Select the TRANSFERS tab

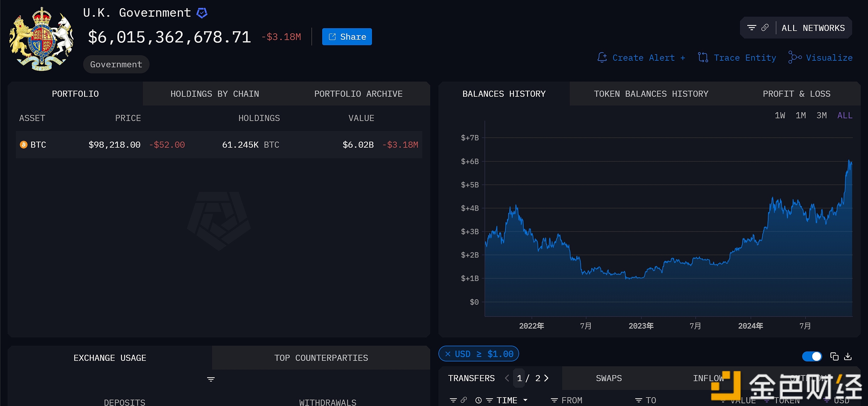tap(471, 378)
